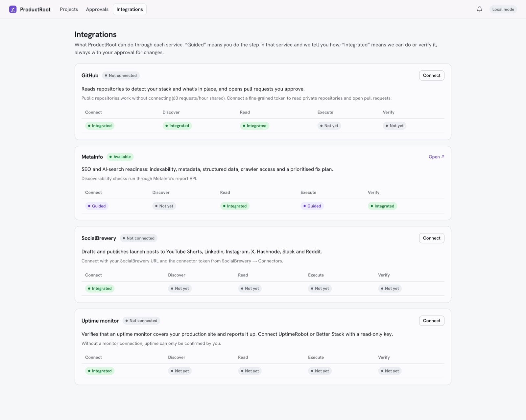Click GitHub's Discover Integrated pill
Screen dimensions: 526x420
pos(177,126)
